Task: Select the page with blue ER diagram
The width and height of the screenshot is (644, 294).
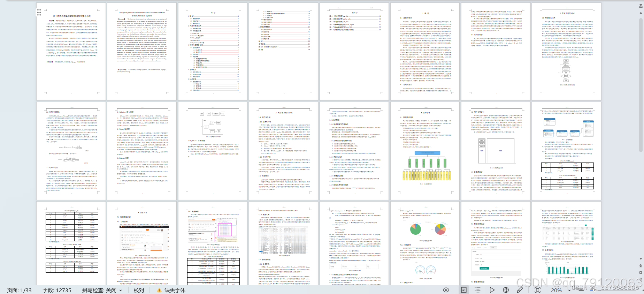Action: pos(567,151)
